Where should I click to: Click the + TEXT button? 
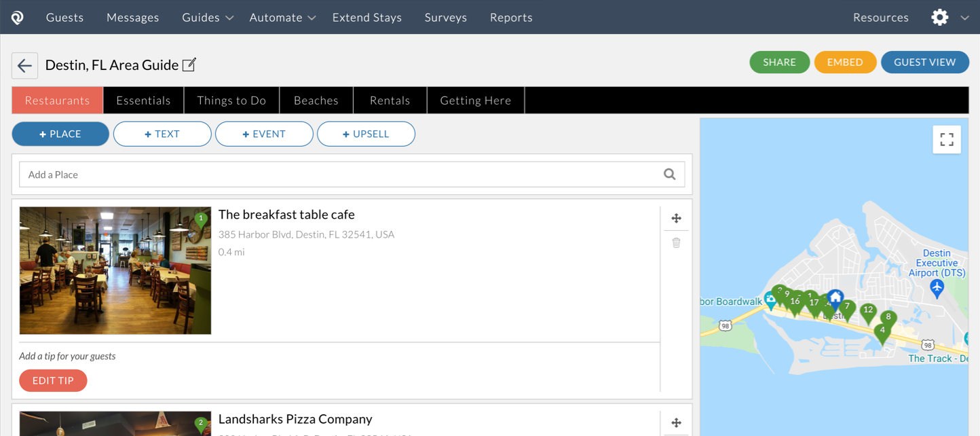coord(162,134)
